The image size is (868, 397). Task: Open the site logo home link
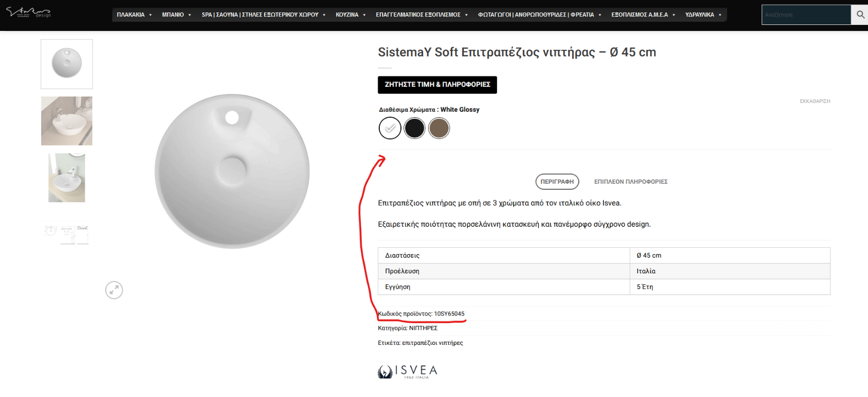pos(28,12)
